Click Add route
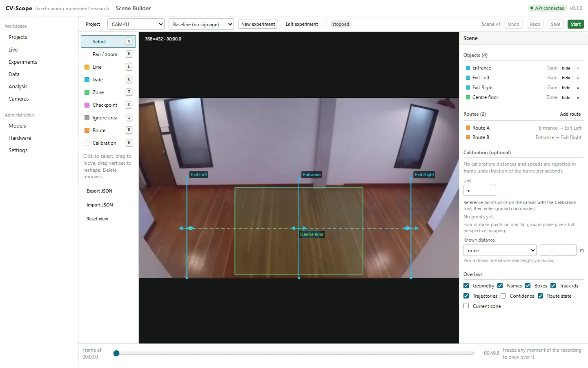Screen dimensions: 588x368 pyautogui.click(x=570, y=114)
